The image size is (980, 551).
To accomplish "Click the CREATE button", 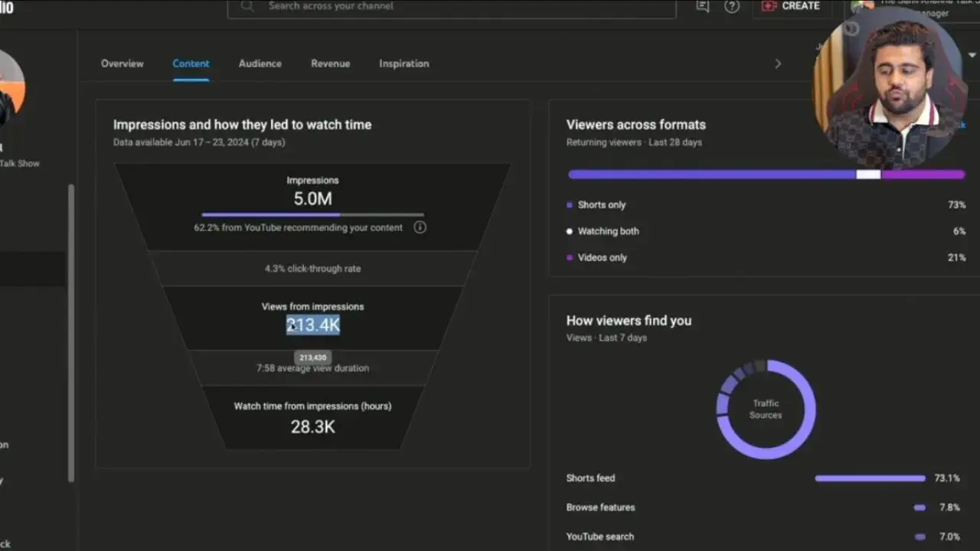I will tap(792, 6).
